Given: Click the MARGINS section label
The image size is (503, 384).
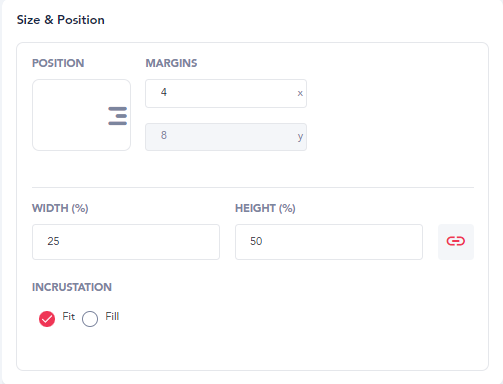Looking at the screenshot, I should [x=171, y=63].
